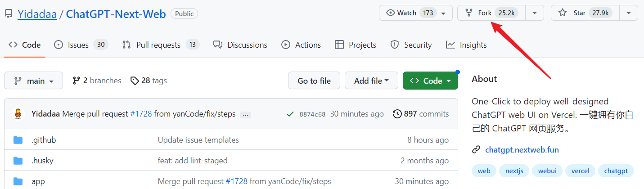Click the 30 minutes ago commit timestamp
Viewport: 644px width, 189px height.
tap(357, 114)
